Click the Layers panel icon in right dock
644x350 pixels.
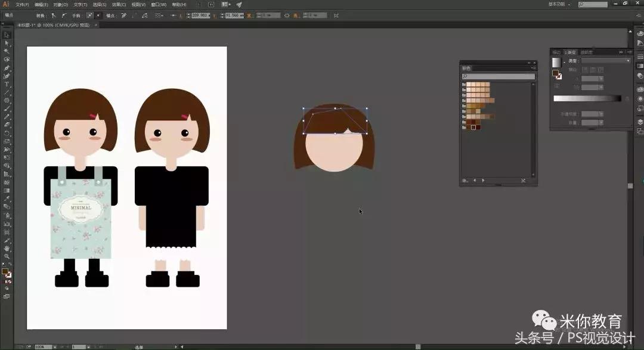click(x=640, y=122)
